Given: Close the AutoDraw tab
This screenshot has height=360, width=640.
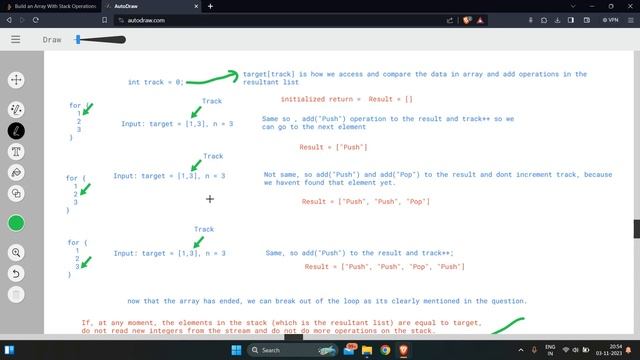Looking at the screenshot, I should [x=196, y=6].
